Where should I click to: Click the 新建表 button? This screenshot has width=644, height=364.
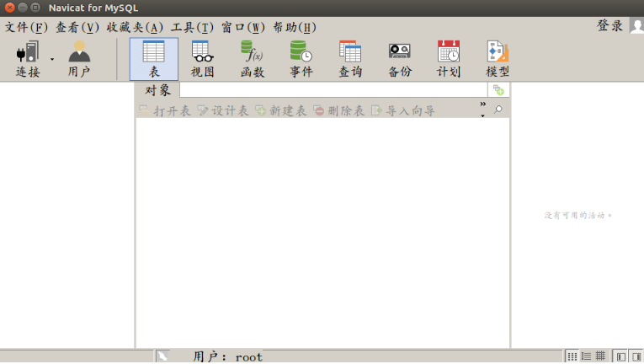pos(281,110)
